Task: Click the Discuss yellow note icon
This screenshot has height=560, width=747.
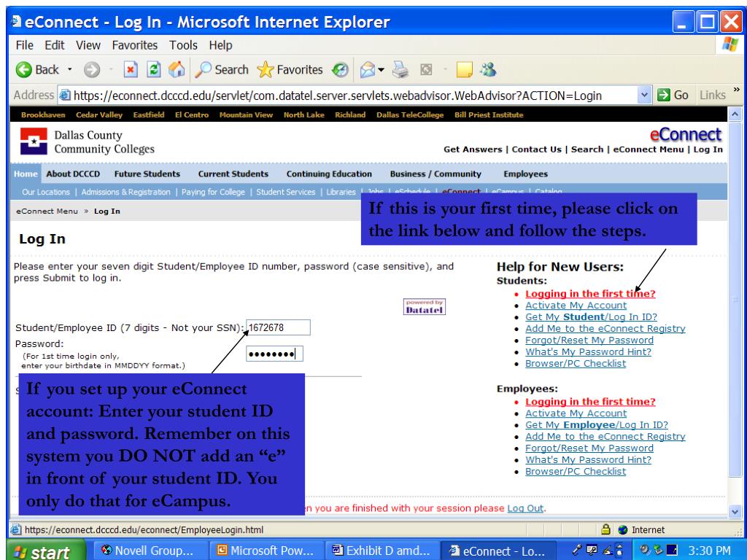Action: (x=464, y=70)
